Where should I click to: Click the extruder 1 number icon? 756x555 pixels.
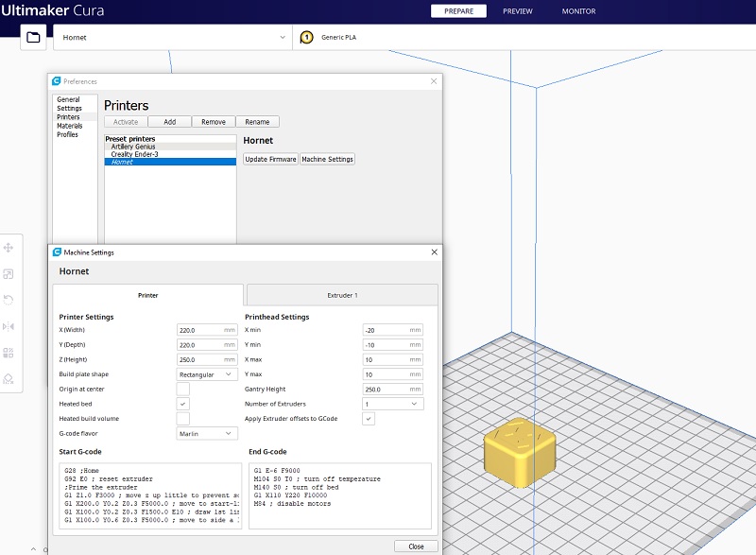pyautogui.click(x=306, y=37)
